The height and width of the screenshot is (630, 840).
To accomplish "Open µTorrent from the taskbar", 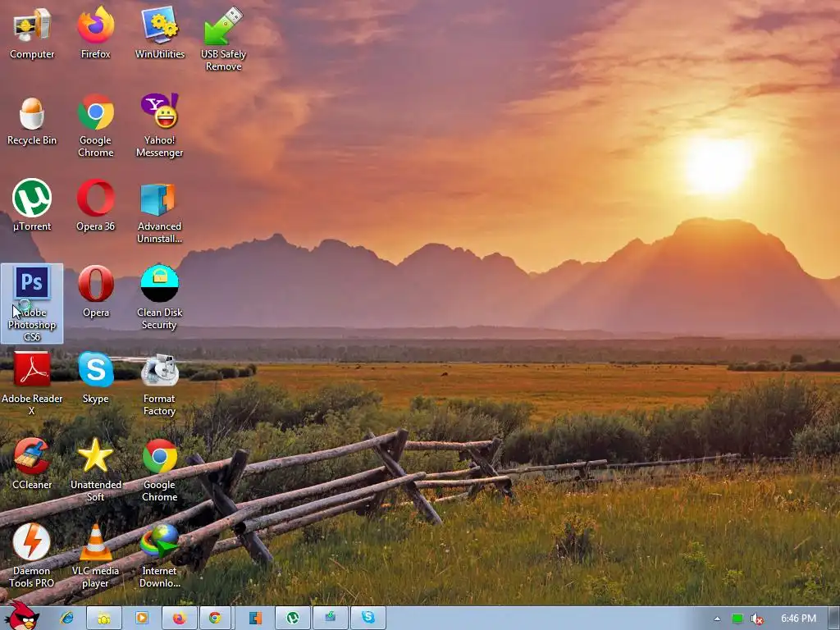I will click(293, 619).
